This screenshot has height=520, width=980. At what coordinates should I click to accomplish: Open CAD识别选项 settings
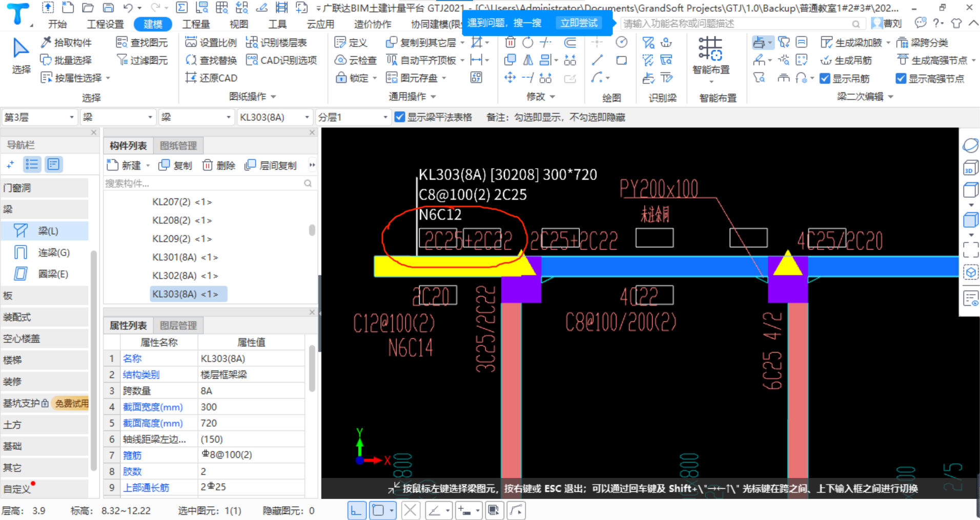[281, 60]
